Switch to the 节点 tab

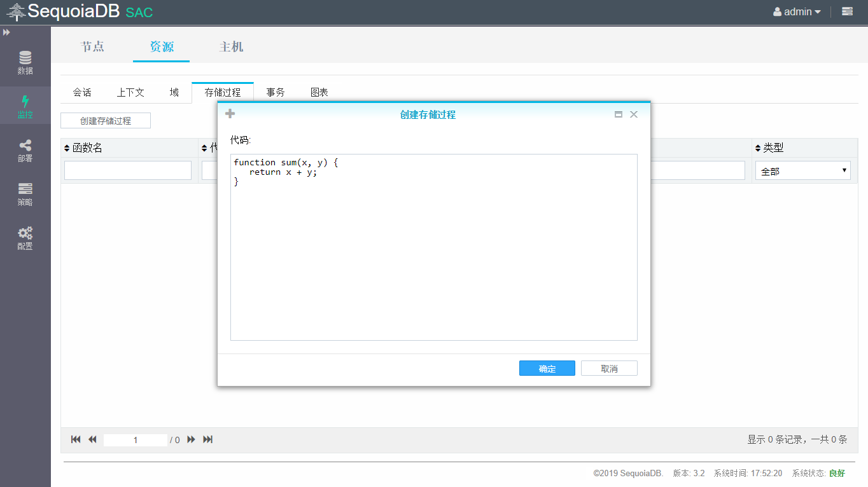tap(92, 46)
